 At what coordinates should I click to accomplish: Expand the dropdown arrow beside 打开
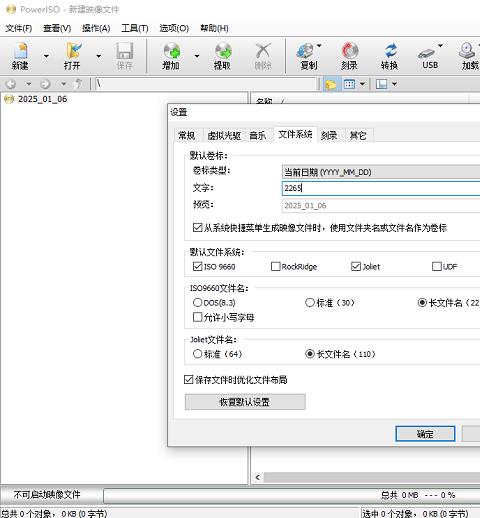[x=98, y=56]
